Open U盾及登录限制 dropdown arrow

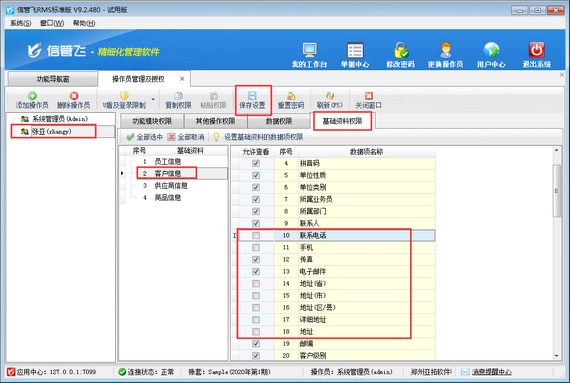click(153, 99)
